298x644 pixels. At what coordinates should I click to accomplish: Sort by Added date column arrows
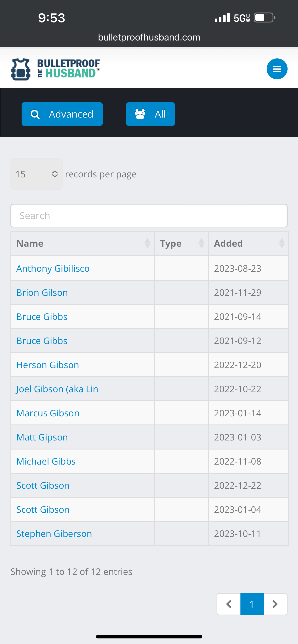point(282,243)
